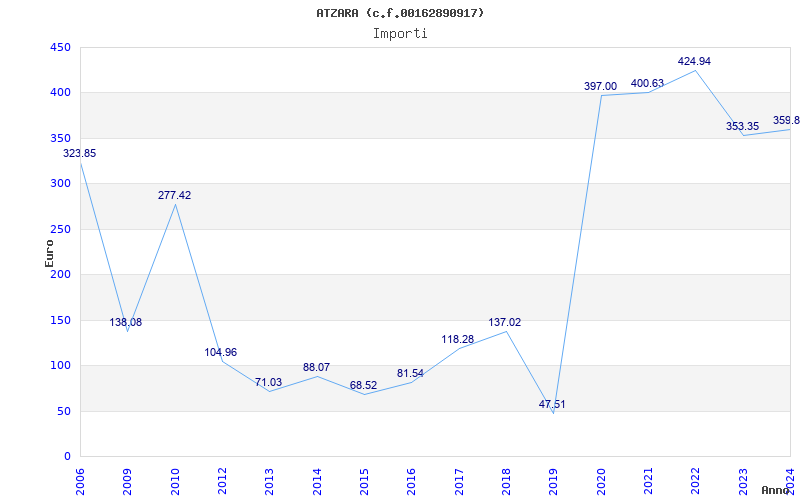Click the 2009 x-axis year label
The height and width of the screenshot is (500, 800).
pos(128,482)
